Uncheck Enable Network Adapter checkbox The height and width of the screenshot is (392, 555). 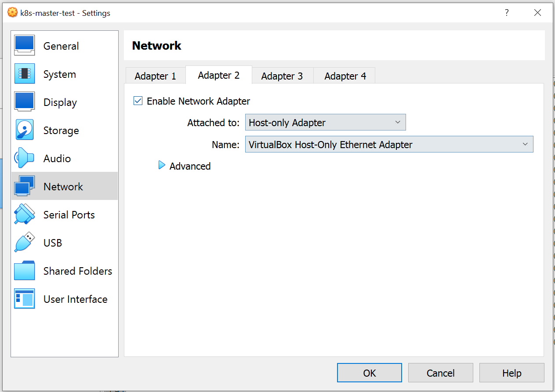[x=138, y=101]
